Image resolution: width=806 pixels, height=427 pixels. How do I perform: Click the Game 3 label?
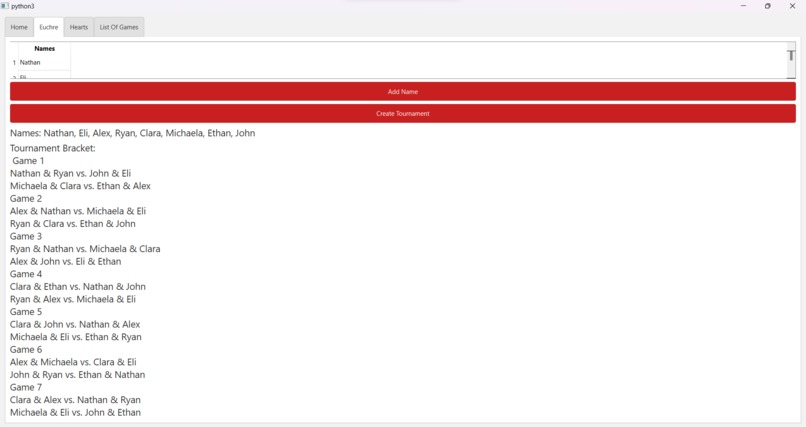pos(26,236)
